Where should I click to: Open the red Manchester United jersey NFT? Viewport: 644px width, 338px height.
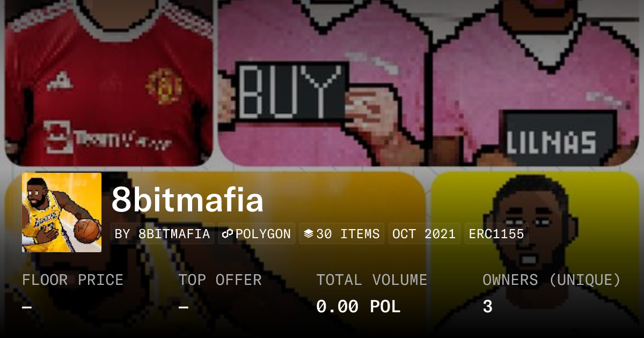(109, 83)
